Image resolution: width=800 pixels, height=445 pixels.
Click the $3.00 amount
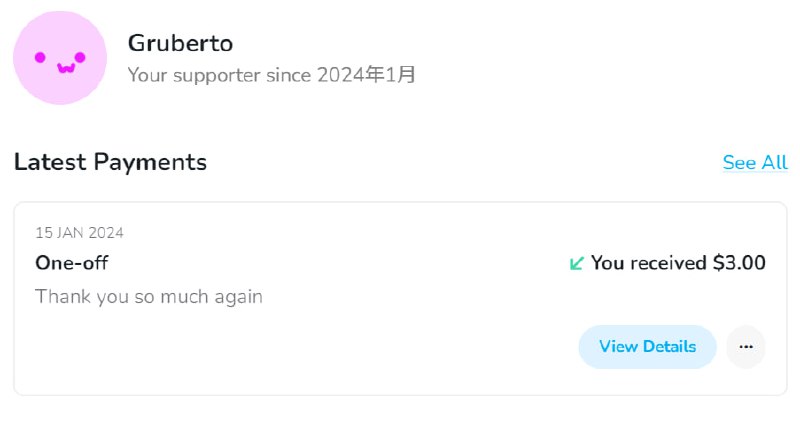point(739,263)
